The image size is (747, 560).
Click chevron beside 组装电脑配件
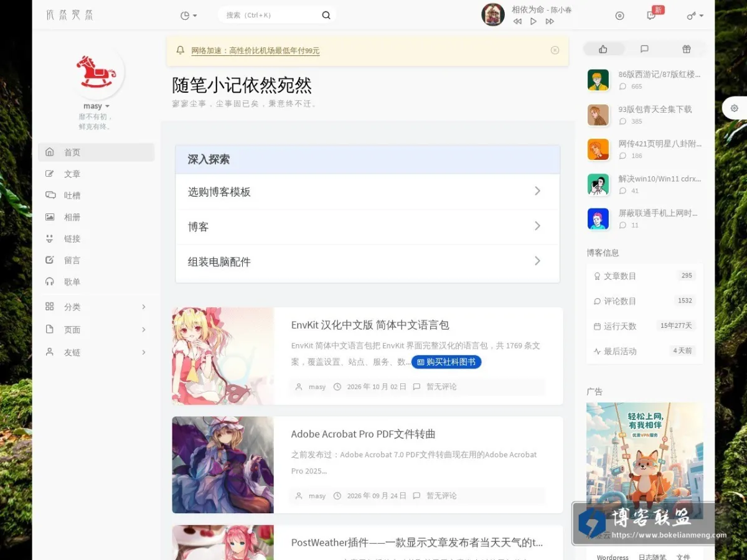[538, 261]
